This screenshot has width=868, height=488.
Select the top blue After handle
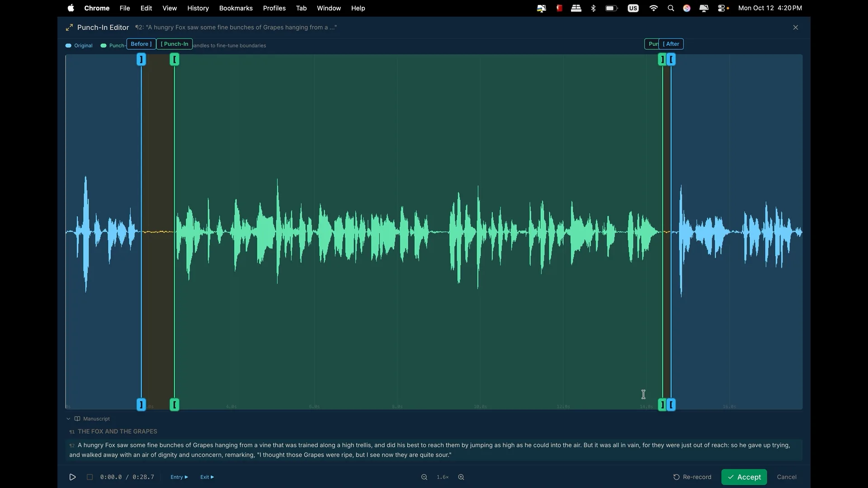pos(671,59)
